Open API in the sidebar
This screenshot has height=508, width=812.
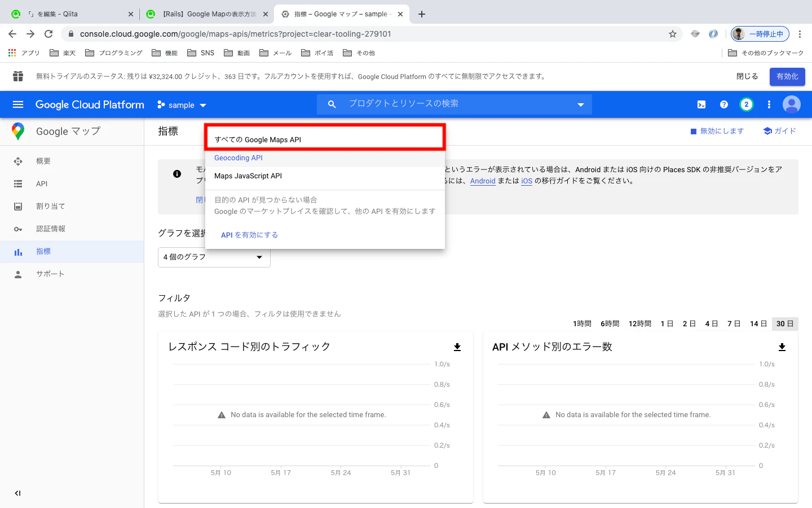tap(72, 184)
